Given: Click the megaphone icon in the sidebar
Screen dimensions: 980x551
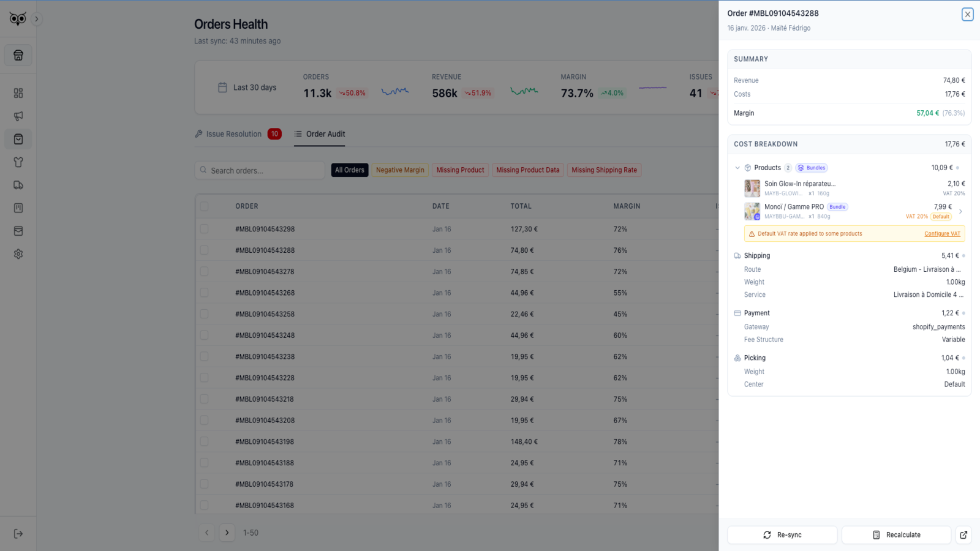Looking at the screenshot, I should click(x=18, y=116).
